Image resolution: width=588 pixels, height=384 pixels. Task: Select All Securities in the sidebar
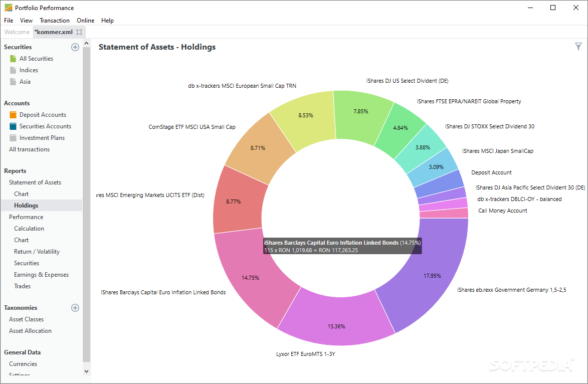(x=36, y=58)
